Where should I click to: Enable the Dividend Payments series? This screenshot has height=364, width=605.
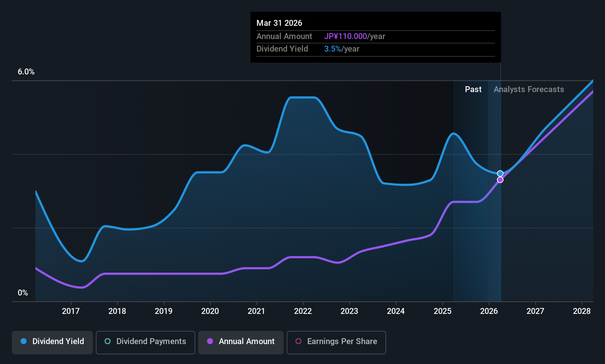[x=146, y=342]
